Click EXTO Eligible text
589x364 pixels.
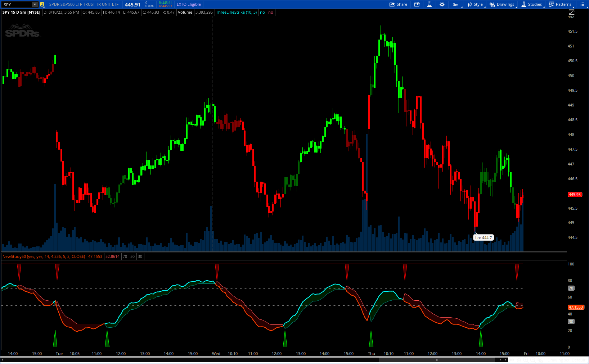(189, 4)
